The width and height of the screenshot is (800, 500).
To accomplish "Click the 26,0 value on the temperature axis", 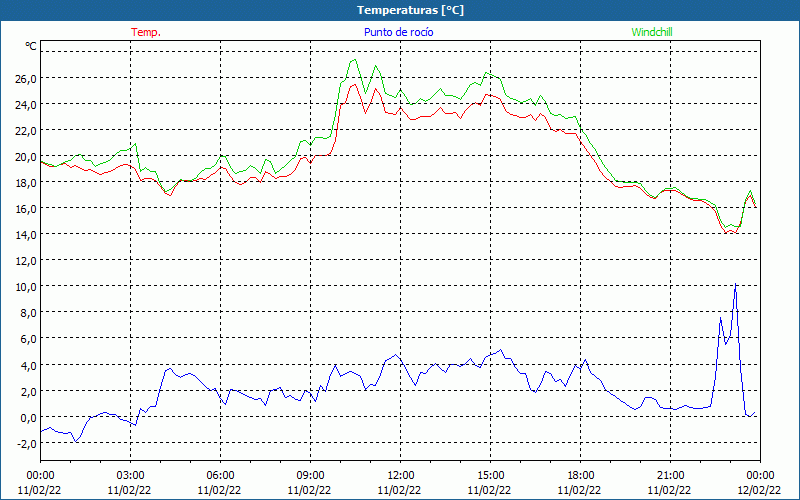I will pos(24,78).
